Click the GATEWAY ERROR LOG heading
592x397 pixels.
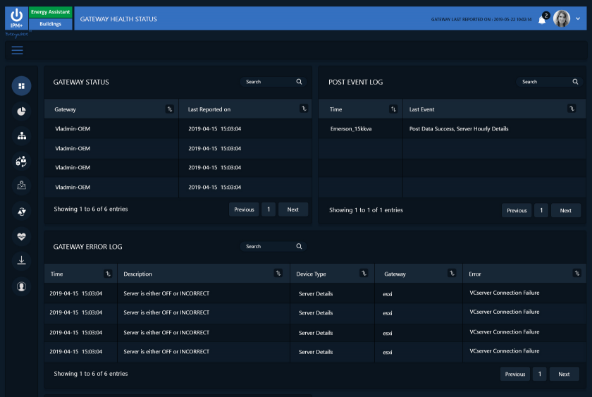click(x=88, y=246)
